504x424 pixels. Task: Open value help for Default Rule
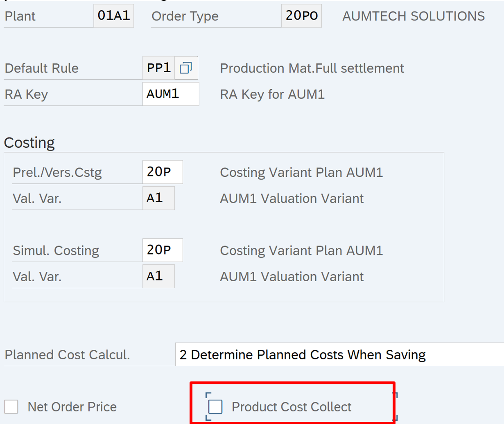tap(186, 68)
